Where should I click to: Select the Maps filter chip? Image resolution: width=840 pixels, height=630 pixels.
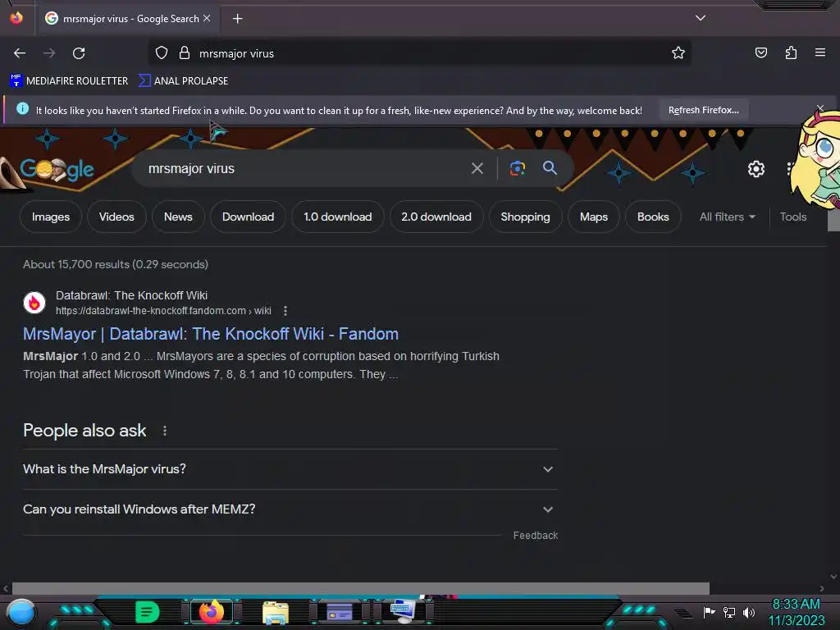594,217
